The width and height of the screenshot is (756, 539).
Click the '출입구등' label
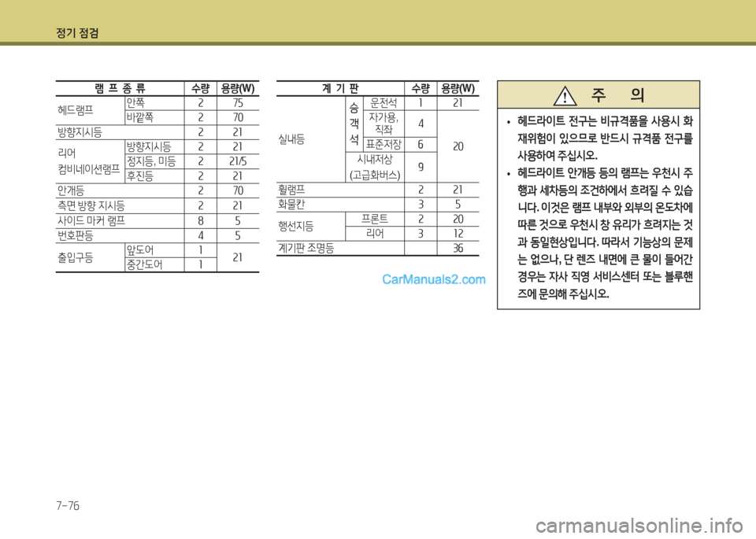coord(76,258)
